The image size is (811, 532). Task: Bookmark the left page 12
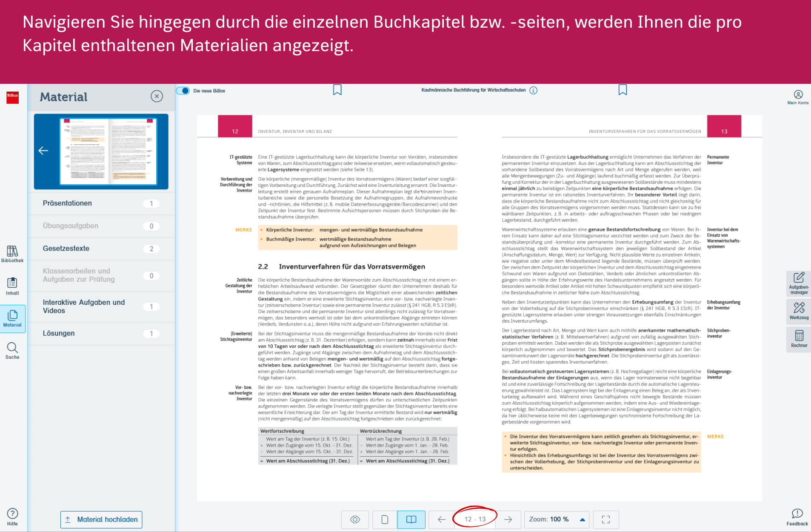tap(337, 90)
